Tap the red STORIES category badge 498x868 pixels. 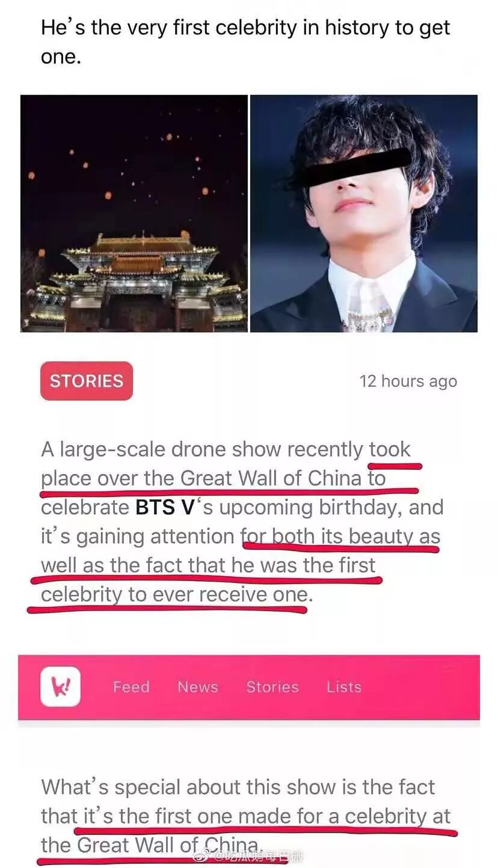click(x=87, y=381)
